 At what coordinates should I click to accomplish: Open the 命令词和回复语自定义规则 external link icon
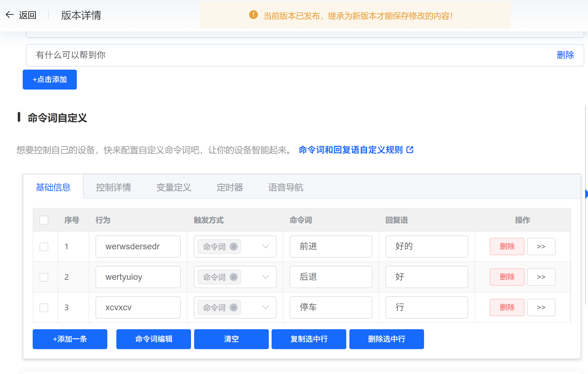(x=410, y=150)
